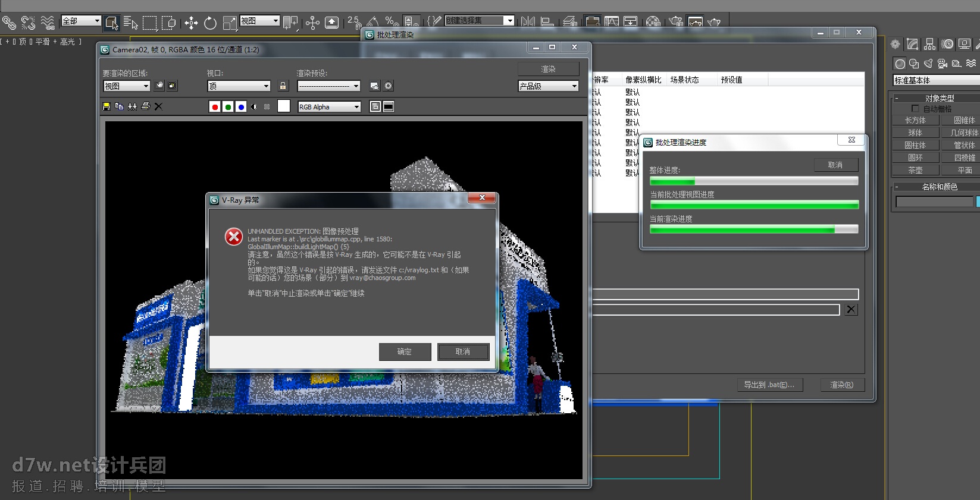Activate the Select Object arrow tool
980x500 pixels.
pyautogui.click(x=112, y=23)
